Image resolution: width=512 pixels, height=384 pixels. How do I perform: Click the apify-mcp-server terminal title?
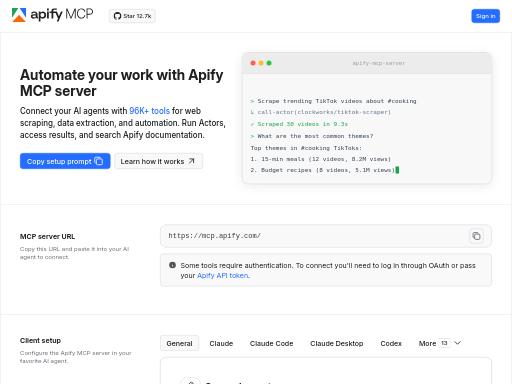coord(379,63)
